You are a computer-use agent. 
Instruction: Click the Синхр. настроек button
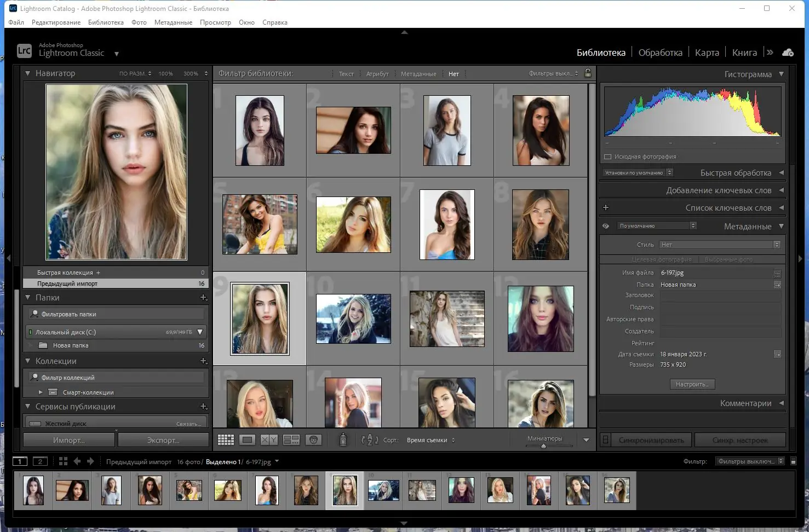coord(740,440)
